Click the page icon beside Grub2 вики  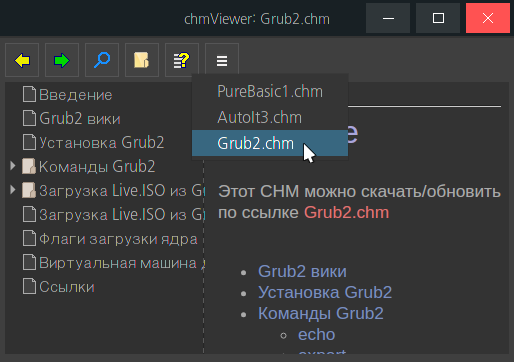(29, 118)
